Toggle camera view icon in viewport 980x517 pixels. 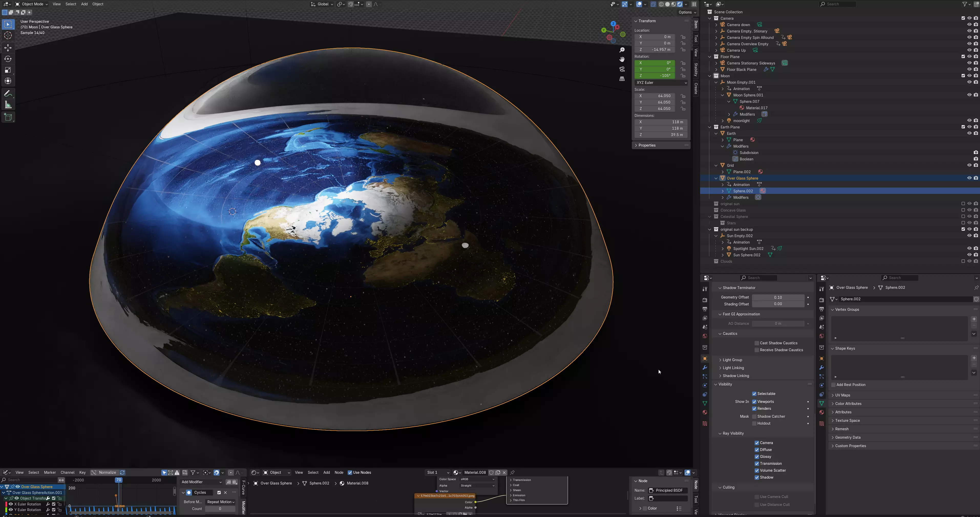point(622,69)
